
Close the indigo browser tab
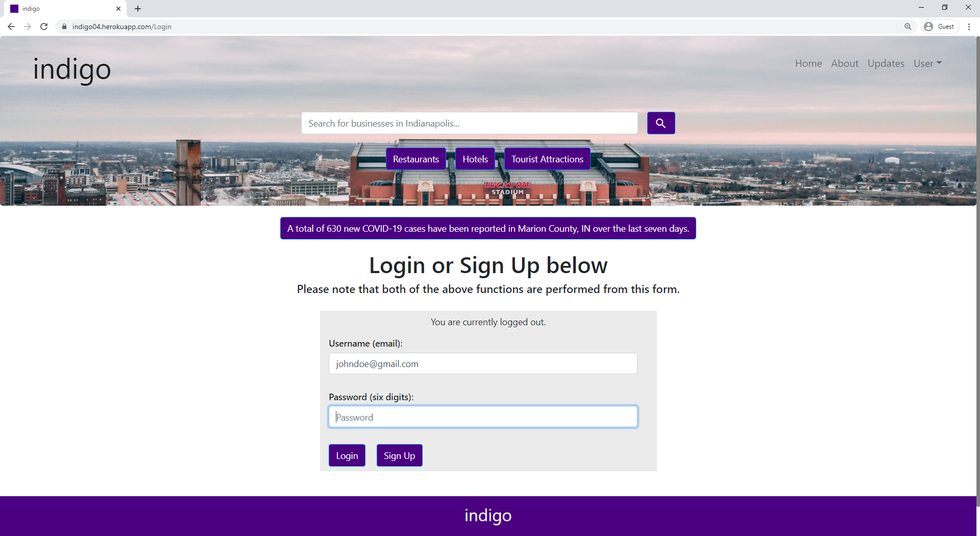(118, 9)
